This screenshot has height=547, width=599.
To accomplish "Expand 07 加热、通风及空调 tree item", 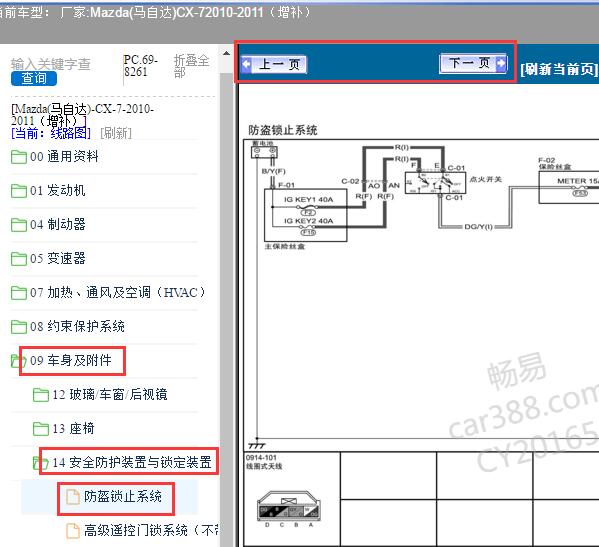I will 117,292.
